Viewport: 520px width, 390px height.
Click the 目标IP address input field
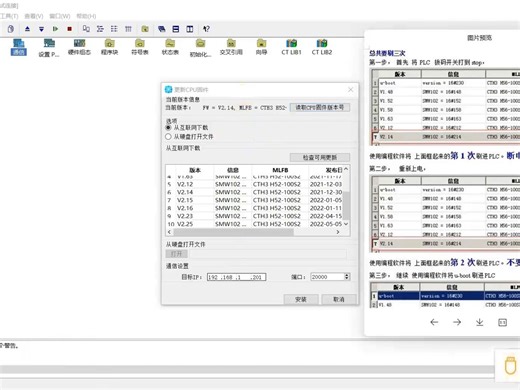point(236,277)
